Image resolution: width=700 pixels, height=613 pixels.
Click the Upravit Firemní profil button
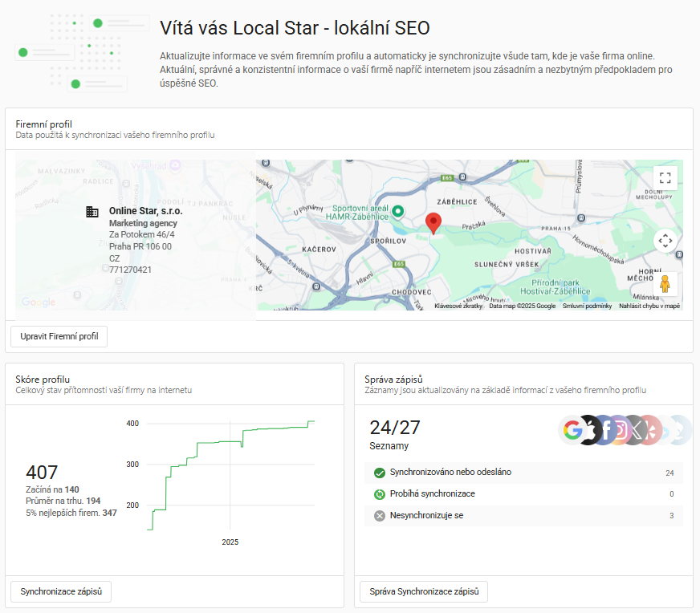pos(59,336)
